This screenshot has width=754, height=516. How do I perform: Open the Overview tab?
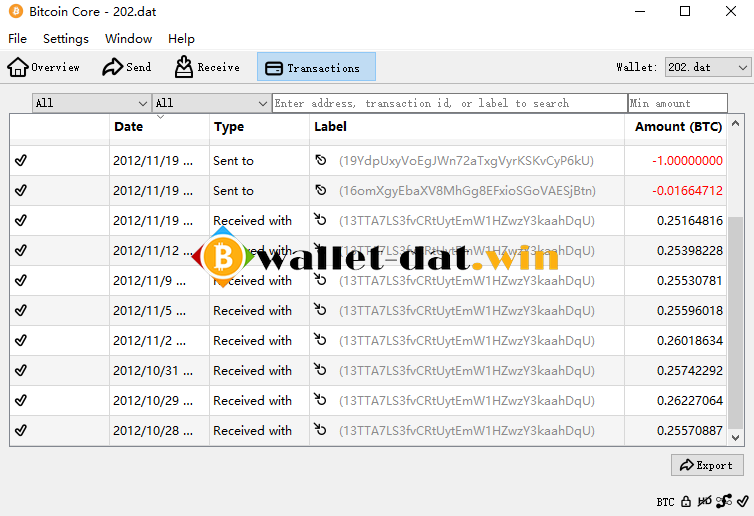click(x=43, y=67)
